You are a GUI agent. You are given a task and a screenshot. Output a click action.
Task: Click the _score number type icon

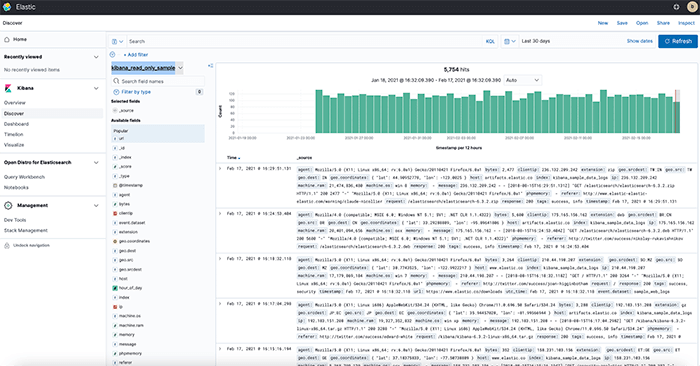tap(115, 166)
